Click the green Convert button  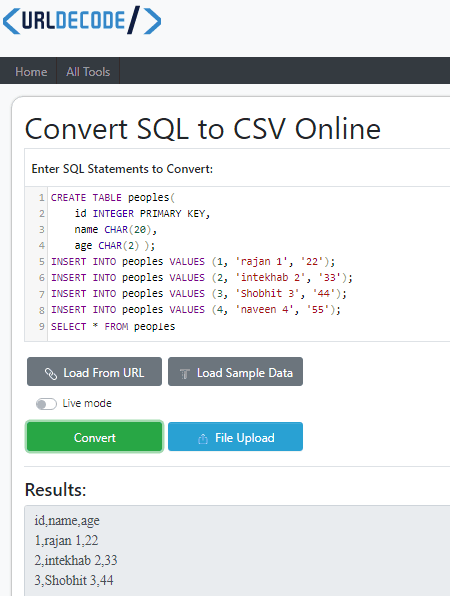(94, 437)
